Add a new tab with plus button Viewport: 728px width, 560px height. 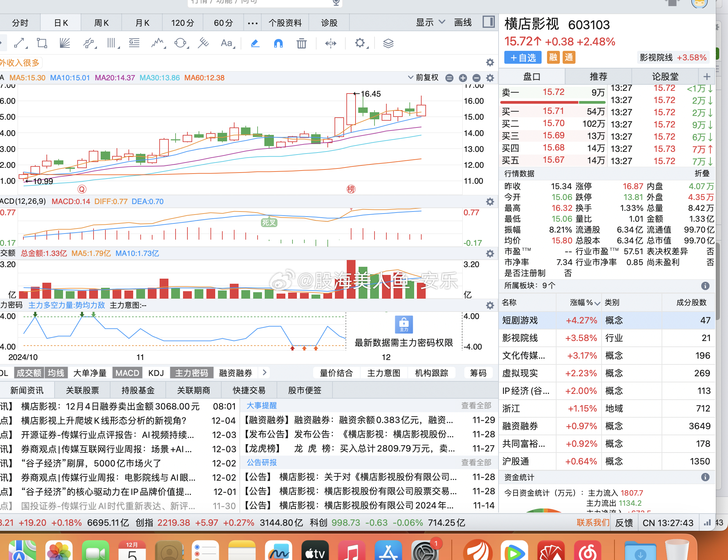tap(707, 77)
